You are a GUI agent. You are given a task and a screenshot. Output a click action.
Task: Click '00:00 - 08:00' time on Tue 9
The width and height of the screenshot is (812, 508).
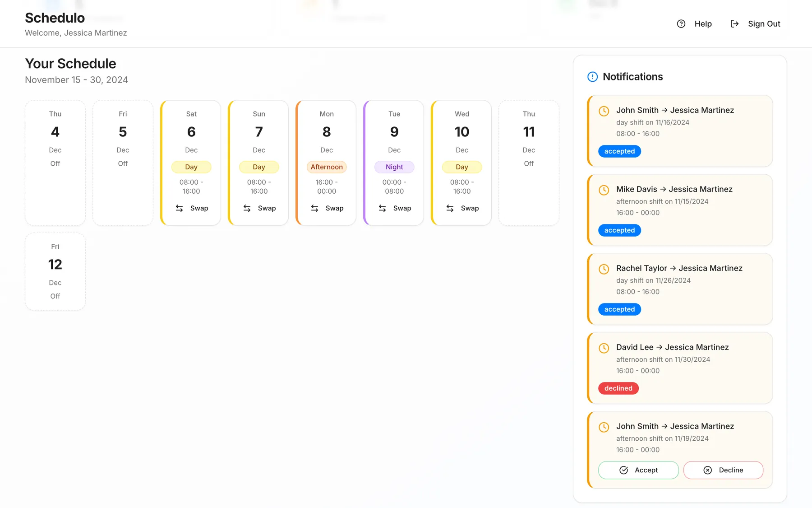click(x=394, y=186)
